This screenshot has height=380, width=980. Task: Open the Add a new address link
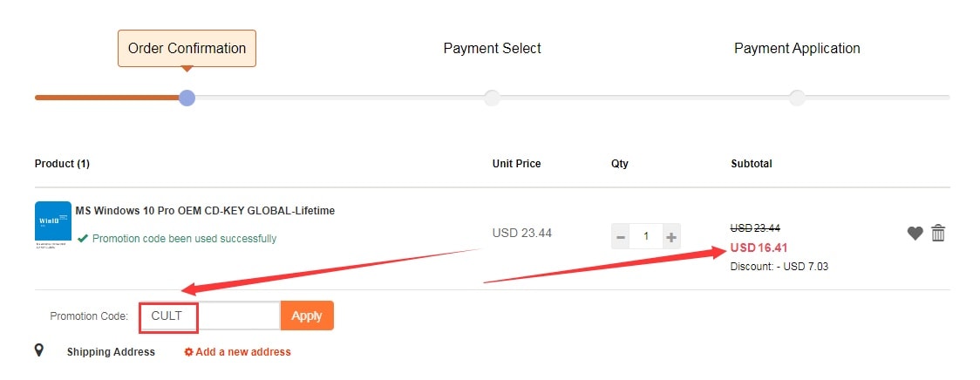[243, 352]
